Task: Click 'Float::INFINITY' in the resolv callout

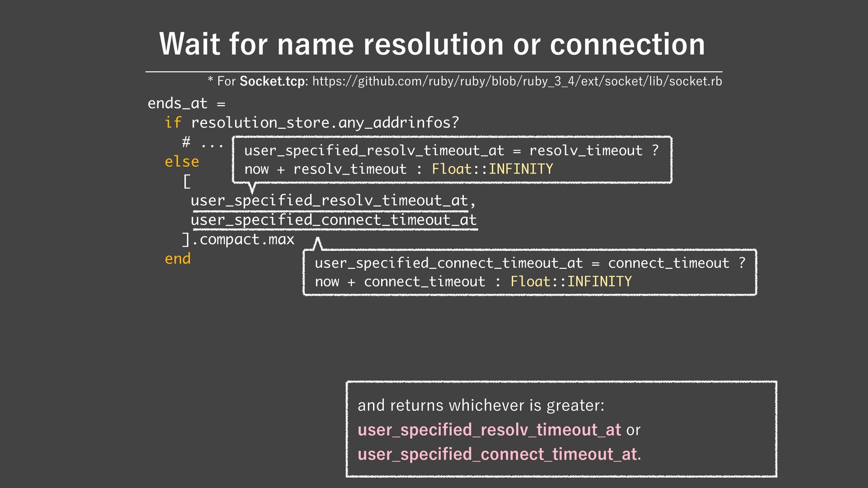Action: (492, 169)
